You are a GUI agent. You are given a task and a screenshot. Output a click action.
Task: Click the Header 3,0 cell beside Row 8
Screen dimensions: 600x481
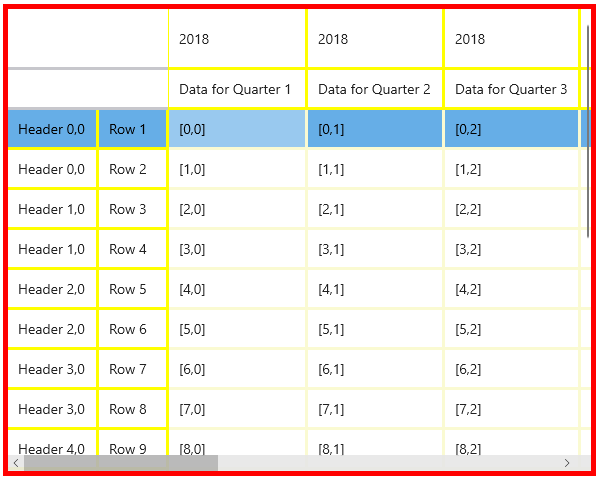tap(52, 409)
